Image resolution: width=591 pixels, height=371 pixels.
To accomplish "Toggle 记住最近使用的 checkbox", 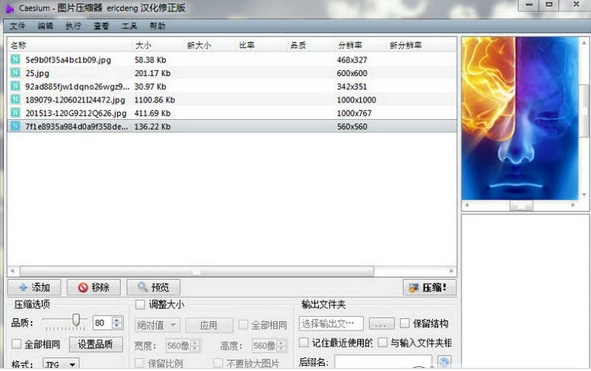I will pos(303,342).
